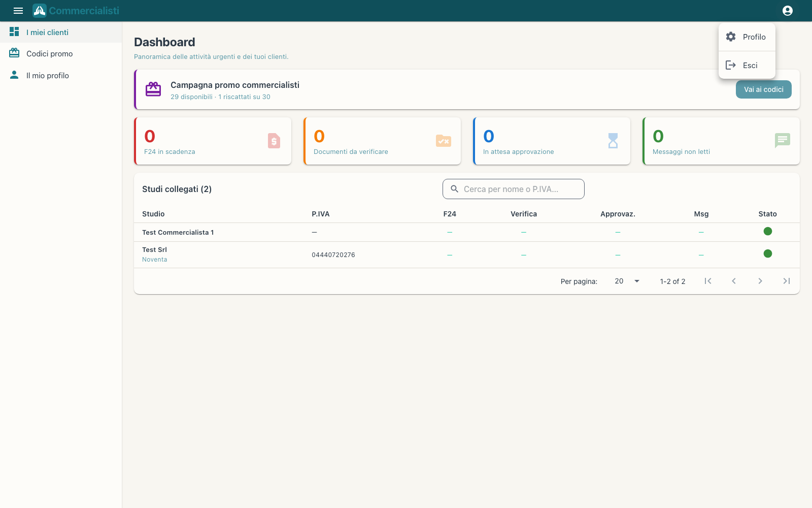This screenshot has width=812, height=508.
Task: Click the Messaggi non letti chat icon
Action: click(x=783, y=140)
